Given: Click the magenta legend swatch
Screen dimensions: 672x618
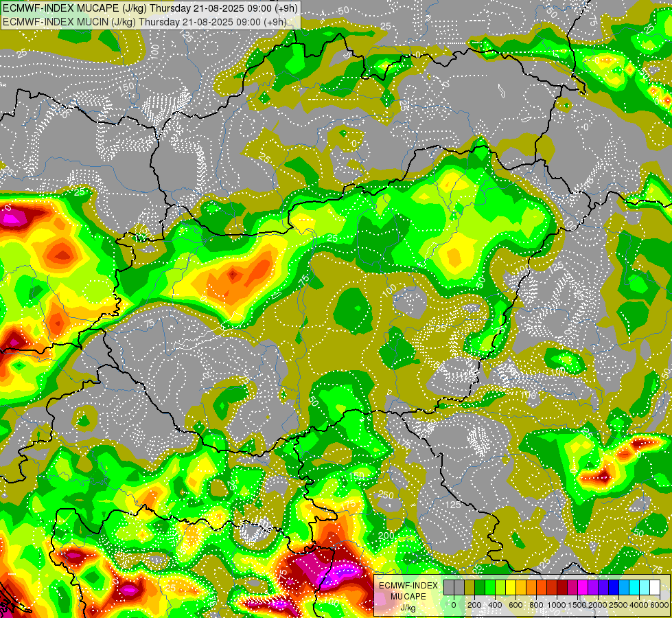Looking at the screenshot, I should (x=583, y=587).
